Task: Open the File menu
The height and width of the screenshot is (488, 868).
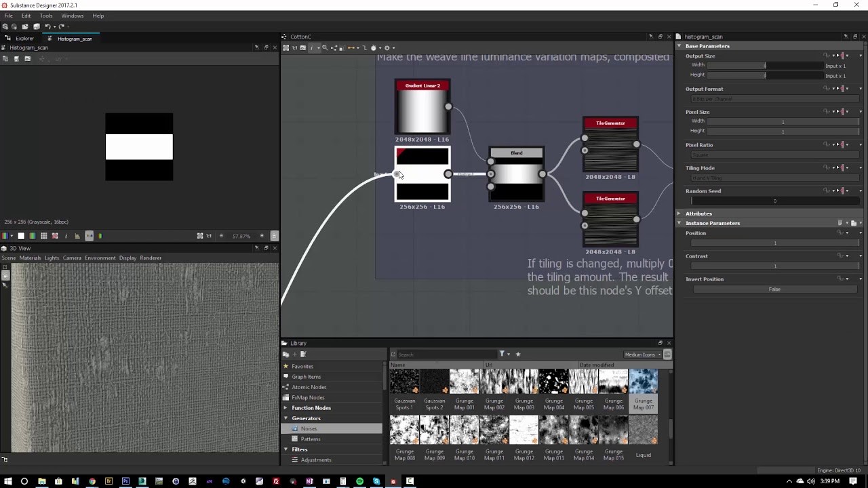Action: (9, 16)
